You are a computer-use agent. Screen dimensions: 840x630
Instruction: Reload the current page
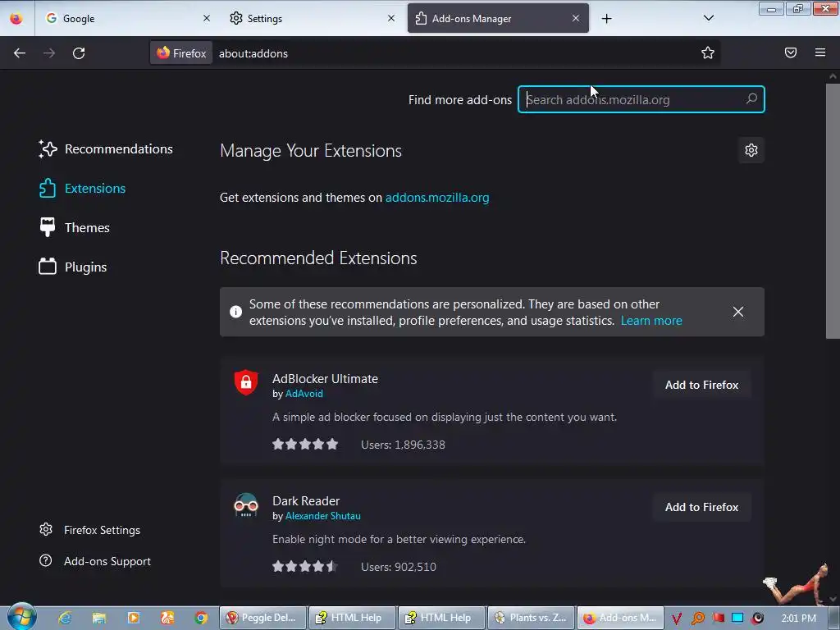coord(79,53)
